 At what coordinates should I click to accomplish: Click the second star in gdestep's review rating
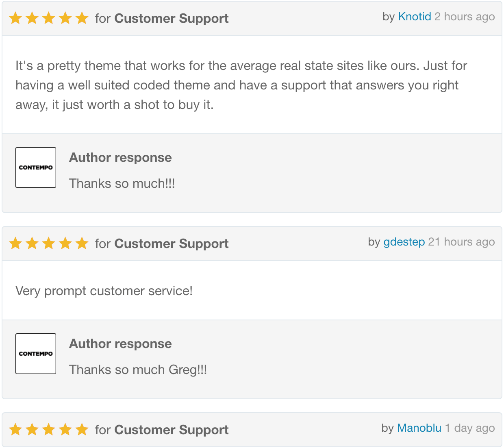[x=32, y=244]
